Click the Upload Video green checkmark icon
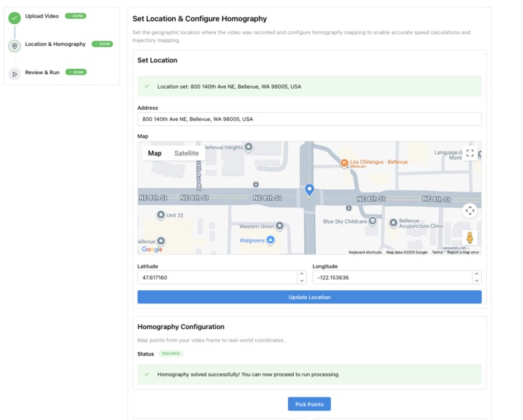Image resolution: width=523 pixels, height=420 pixels. [15, 18]
